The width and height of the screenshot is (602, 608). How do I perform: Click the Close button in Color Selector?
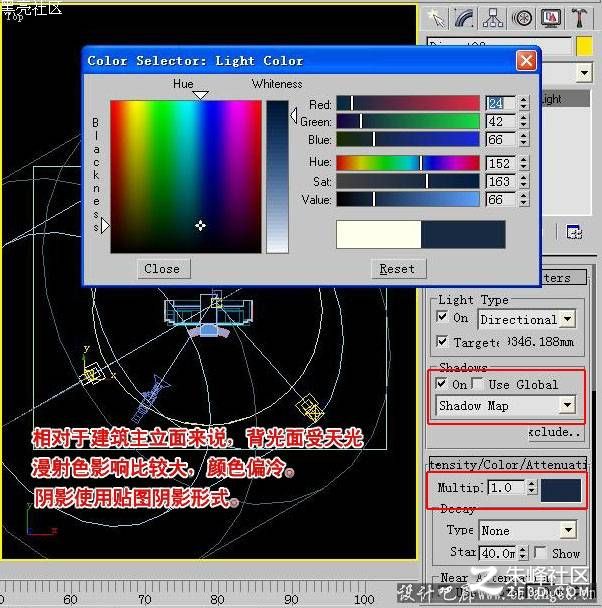click(164, 269)
